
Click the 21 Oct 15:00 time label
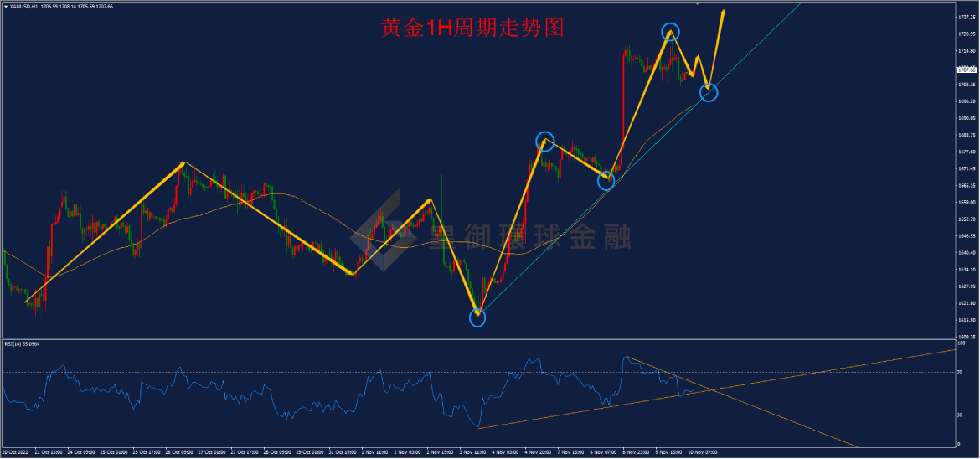click(x=47, y=451)
